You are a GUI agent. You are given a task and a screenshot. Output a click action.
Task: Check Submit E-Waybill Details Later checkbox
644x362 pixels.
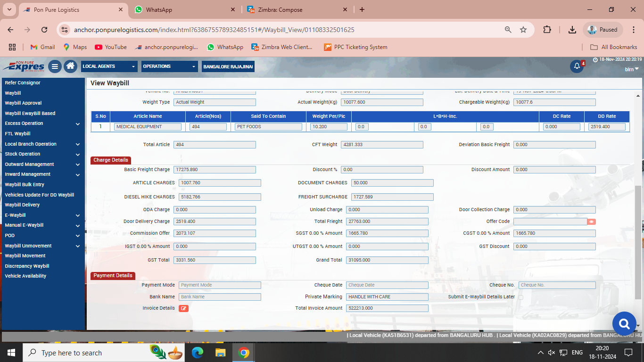[521, 297]
